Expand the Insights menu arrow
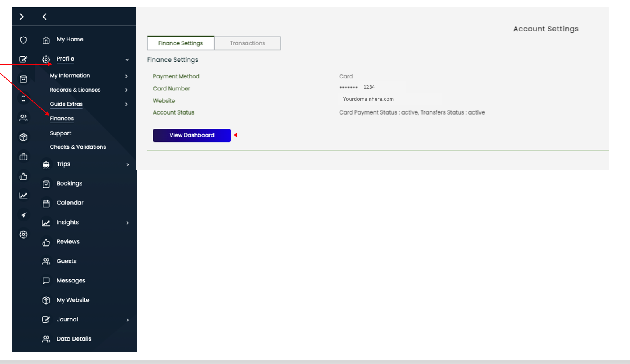Viewport: 630px width, 364px height. click(x=127, y=223)
